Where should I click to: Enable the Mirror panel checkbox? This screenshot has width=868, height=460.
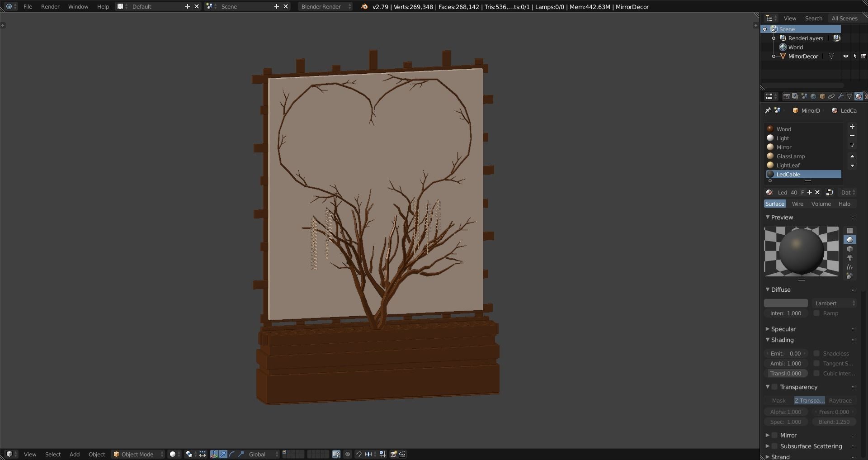[774, 435]
